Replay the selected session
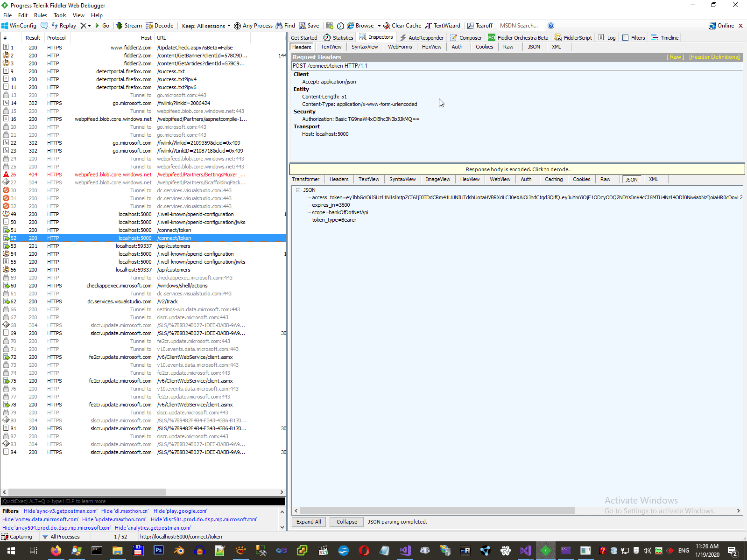 63,26
